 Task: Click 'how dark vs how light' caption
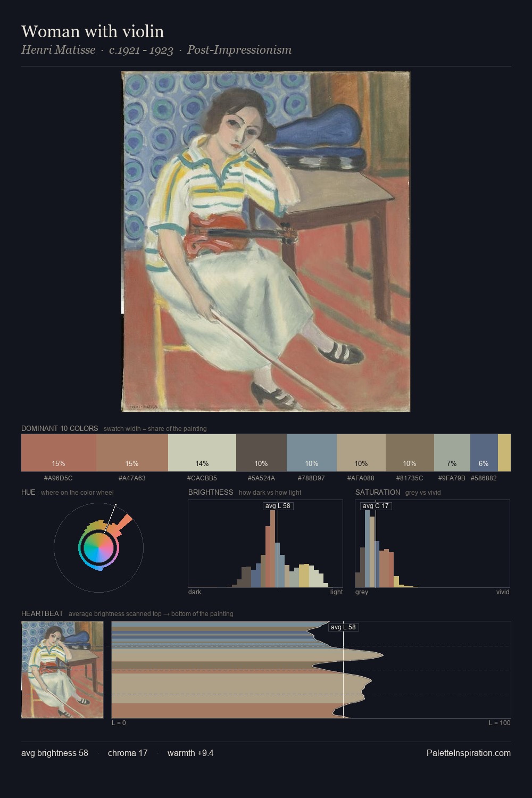pyautogui.click(x=270, y=493)
